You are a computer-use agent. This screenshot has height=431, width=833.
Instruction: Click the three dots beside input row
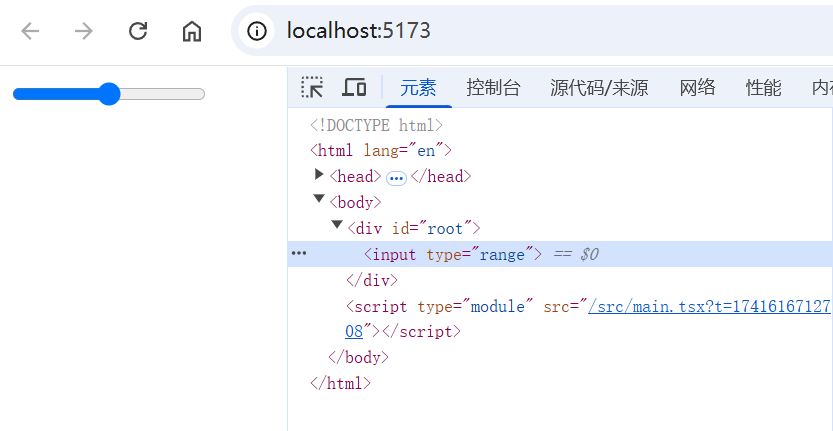[x=299, y=254]
